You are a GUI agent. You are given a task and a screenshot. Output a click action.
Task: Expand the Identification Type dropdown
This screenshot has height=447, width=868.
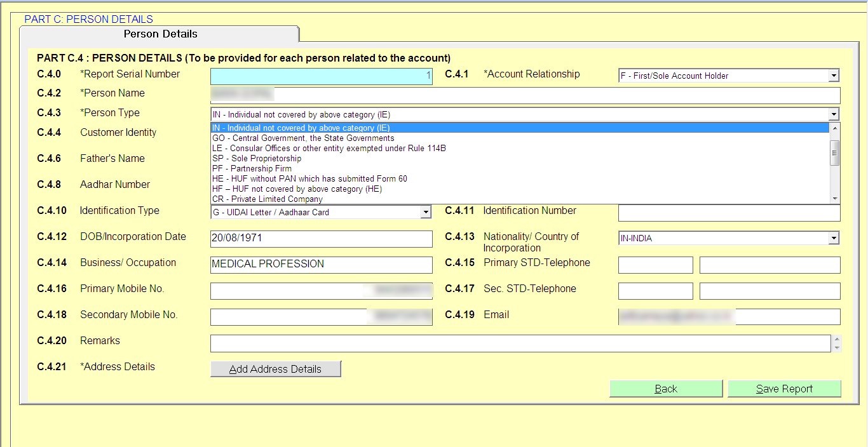point(425,213)
